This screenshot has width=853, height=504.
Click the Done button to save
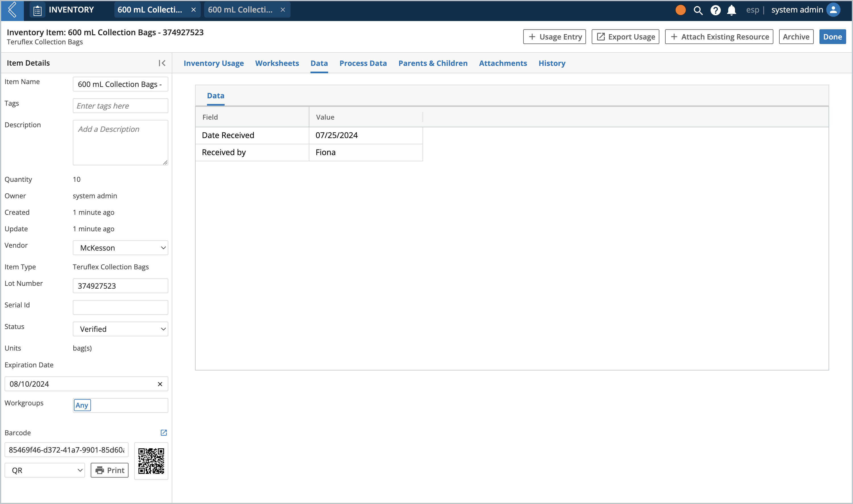coord(833,36)
